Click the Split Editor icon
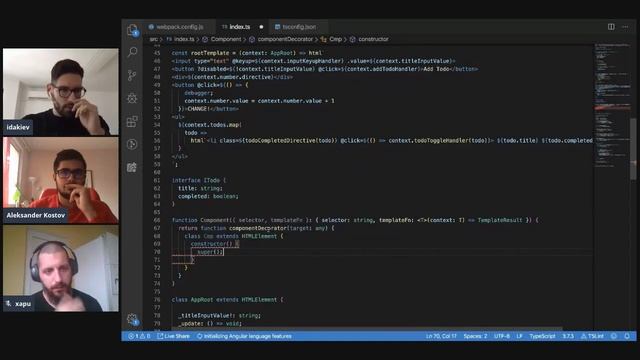Image resolution: width=640 pixels, height=360 pixels. 611,27
